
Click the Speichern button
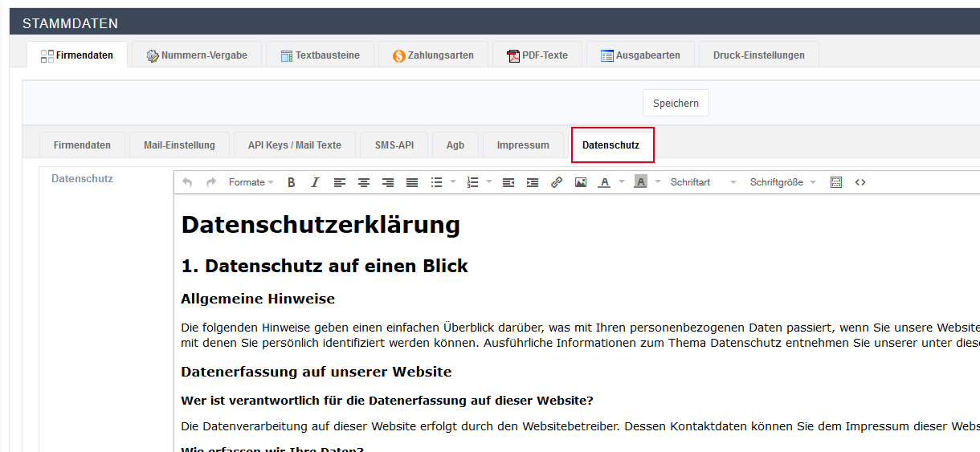point(676,104)
